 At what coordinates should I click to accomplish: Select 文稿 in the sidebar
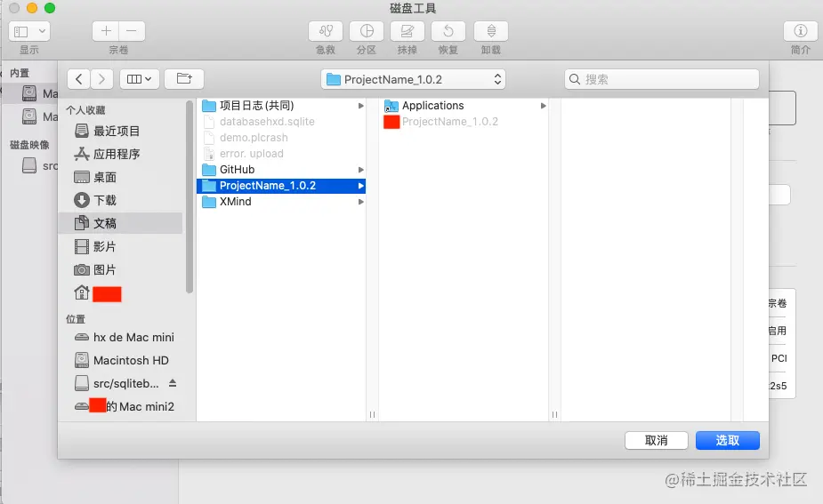(x=121, y=223)
